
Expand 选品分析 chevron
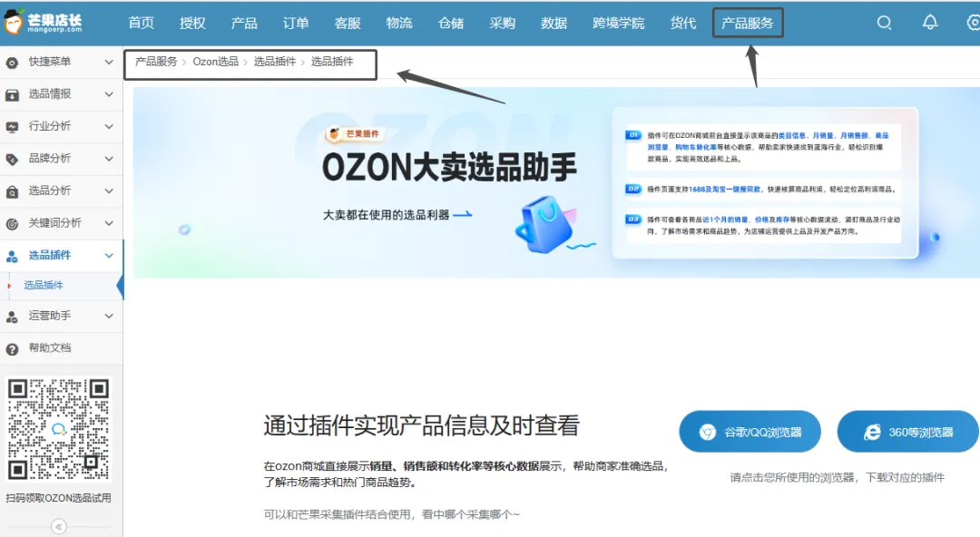(109, 190)
